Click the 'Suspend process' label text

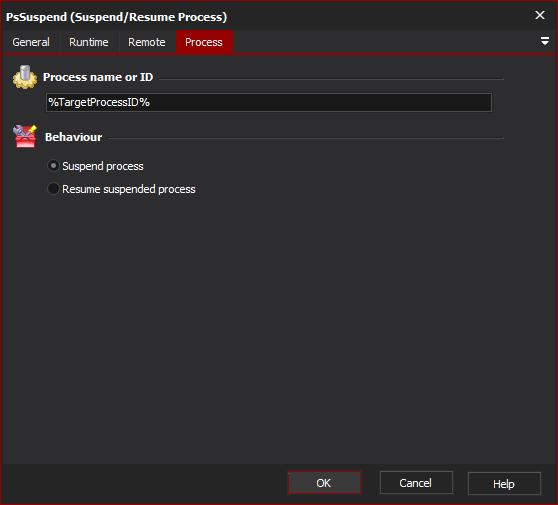(103, 166)
